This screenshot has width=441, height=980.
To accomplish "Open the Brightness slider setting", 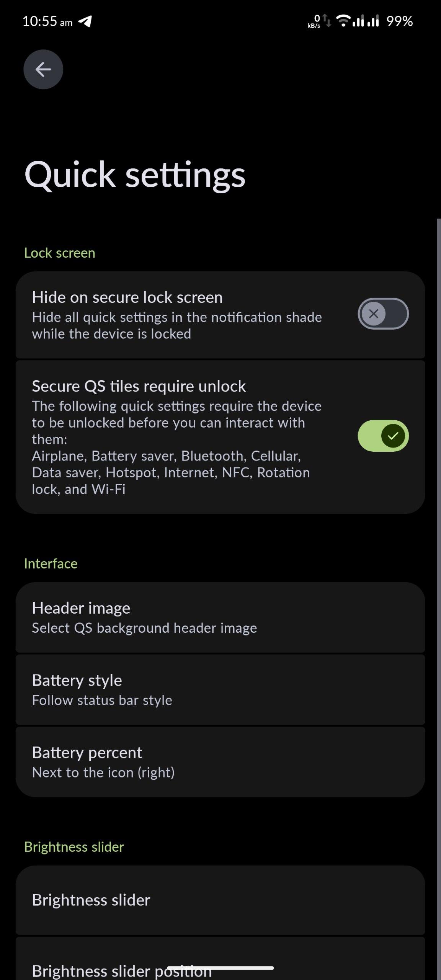I will click(220, 900).
